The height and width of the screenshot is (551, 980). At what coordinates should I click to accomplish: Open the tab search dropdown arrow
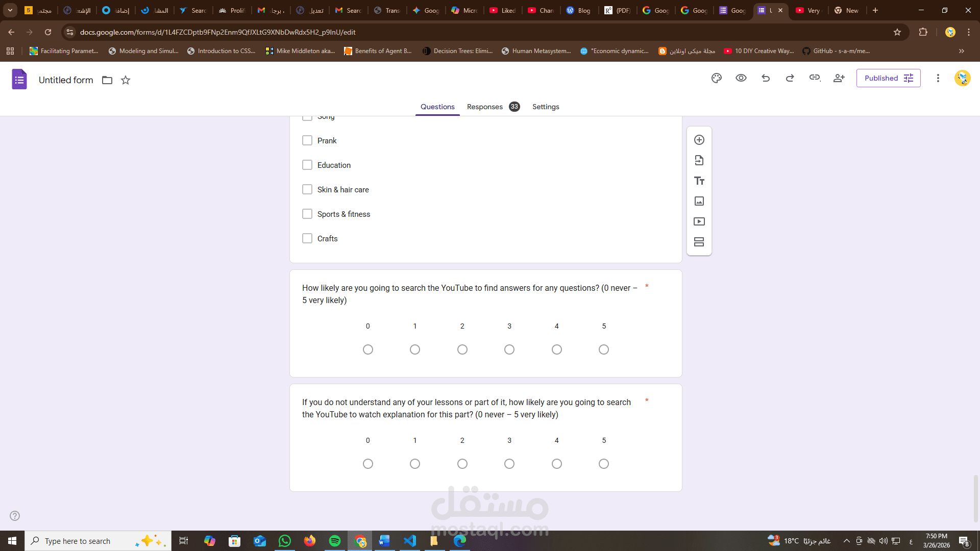coord(10,10)
